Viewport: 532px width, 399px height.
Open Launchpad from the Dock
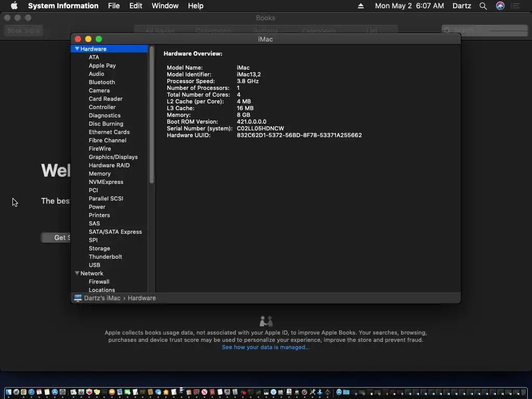tap(16, 392)
